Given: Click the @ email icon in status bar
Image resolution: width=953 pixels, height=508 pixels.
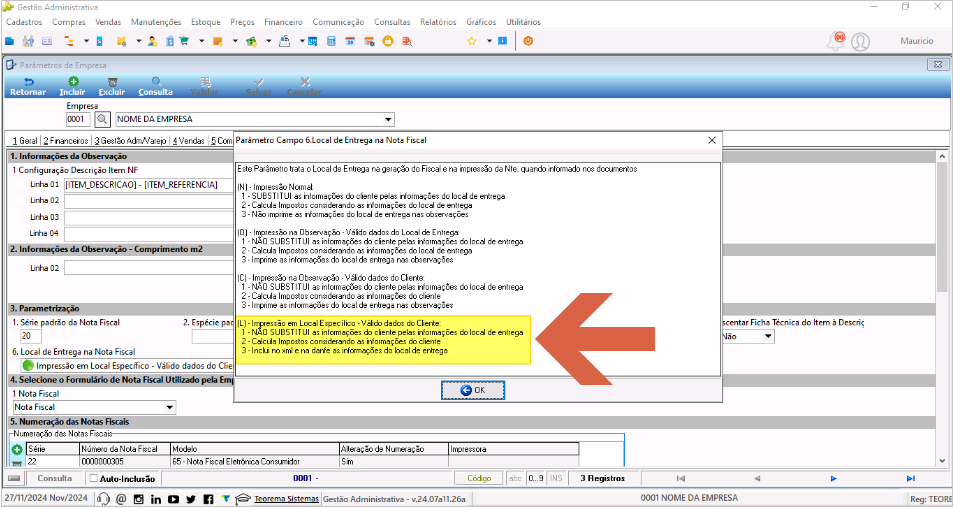Looking at the screenshot, I should click(x=121, y=499).
